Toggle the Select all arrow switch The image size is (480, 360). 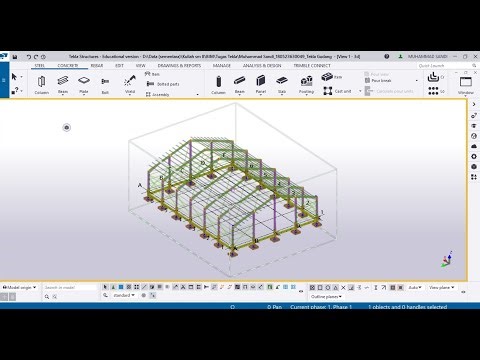(x=105, y=287)
